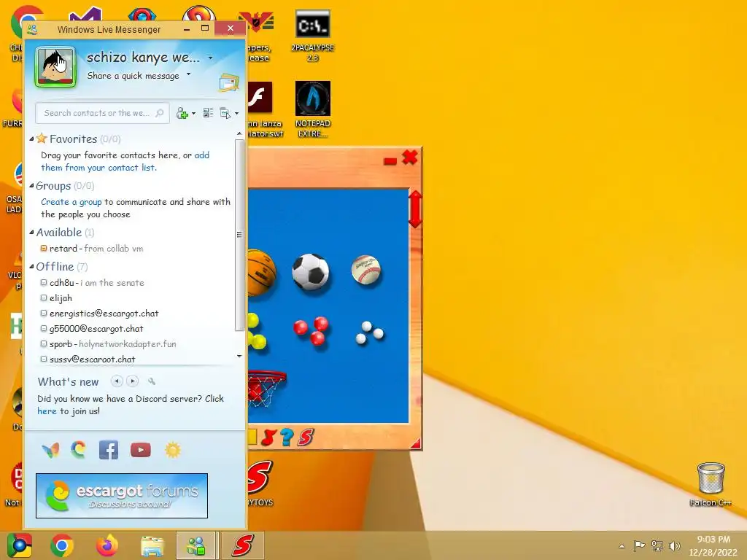
Task: Show hidden tray icons arrow
Action: 622,546
